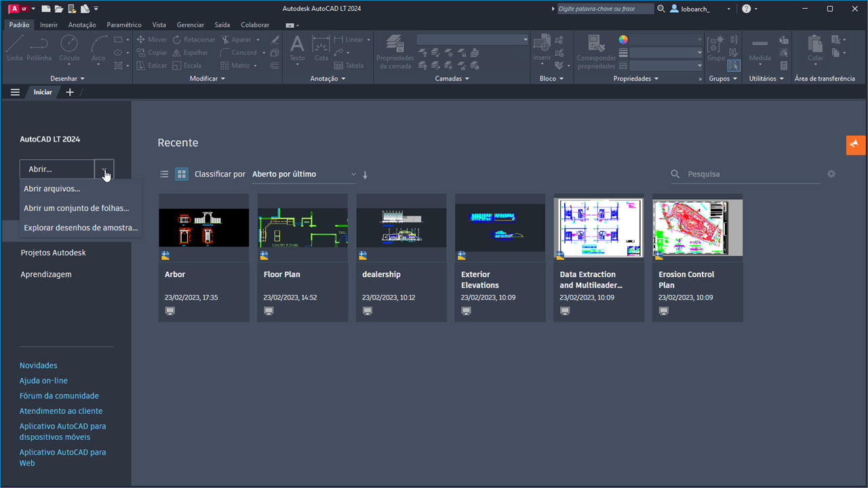
Task: Expand the Modificar panel
Action: (x=208, y=79)
